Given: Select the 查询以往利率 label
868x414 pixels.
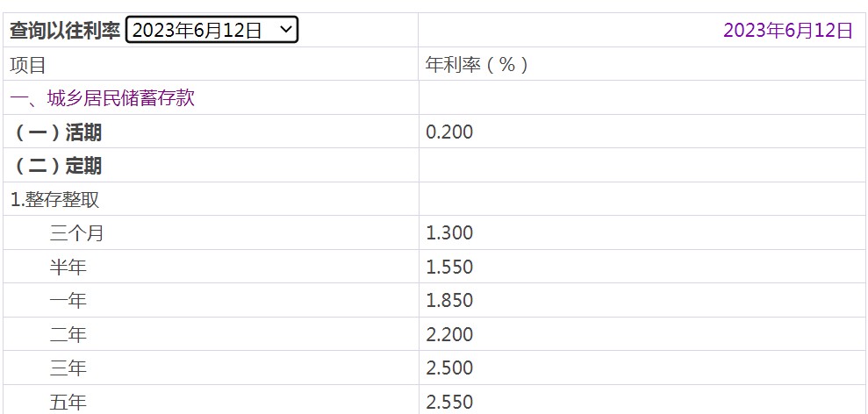Looking at the screenshot, I should pyautogui.click(x=65, y=31).
